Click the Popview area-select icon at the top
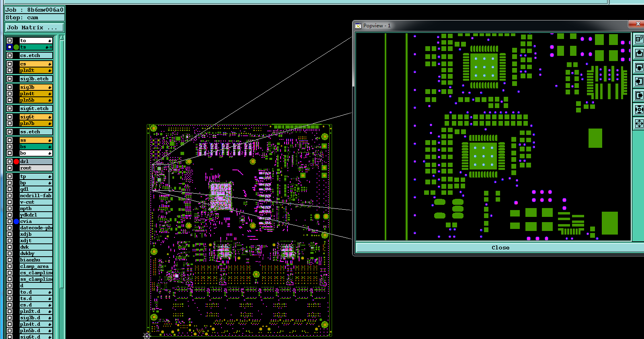Screen dimensions: 644x339 point(639,39)
